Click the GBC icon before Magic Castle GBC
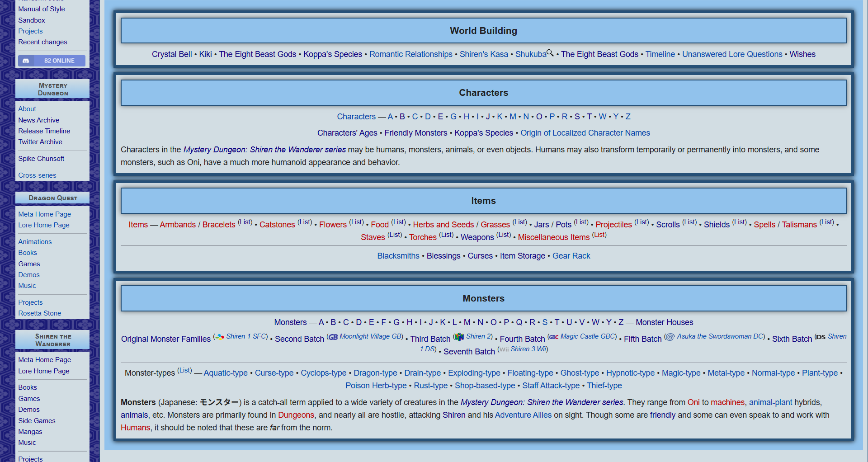Image resolution: width=868 pixels, height=462 pixels. 554,337
